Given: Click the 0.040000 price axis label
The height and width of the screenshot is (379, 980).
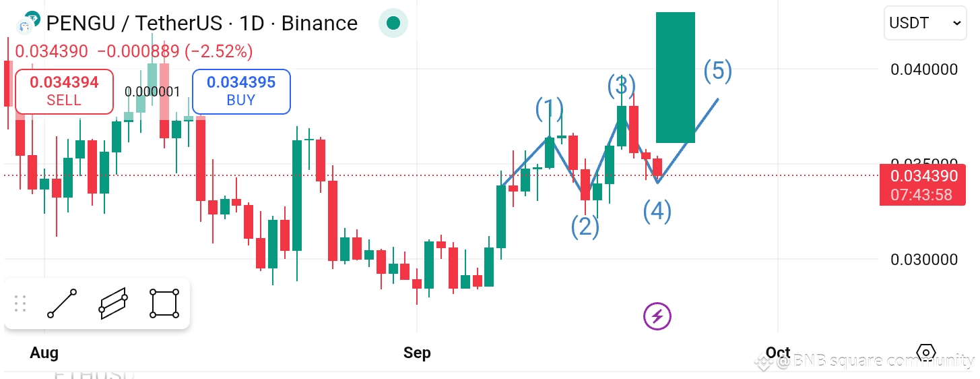Looking at the screenshot, I should pyautogui.click(x=924, y=69).
